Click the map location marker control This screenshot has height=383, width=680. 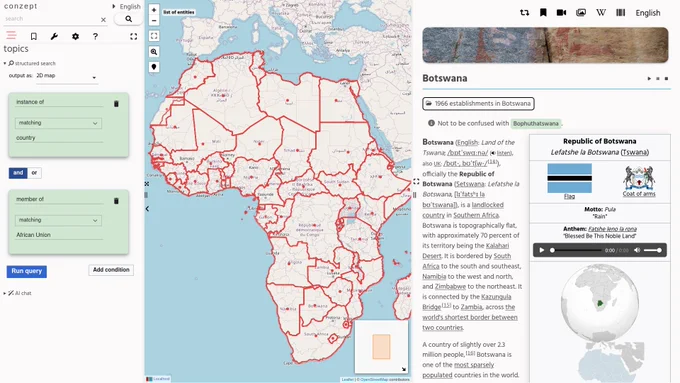pos(154,67)
